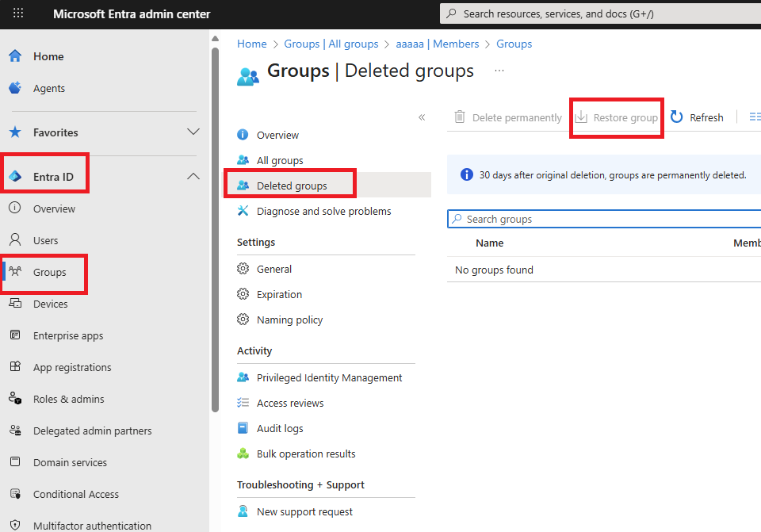Sort by the Name column header
This screenshot has width=761, height=532.
coord(489,243)
